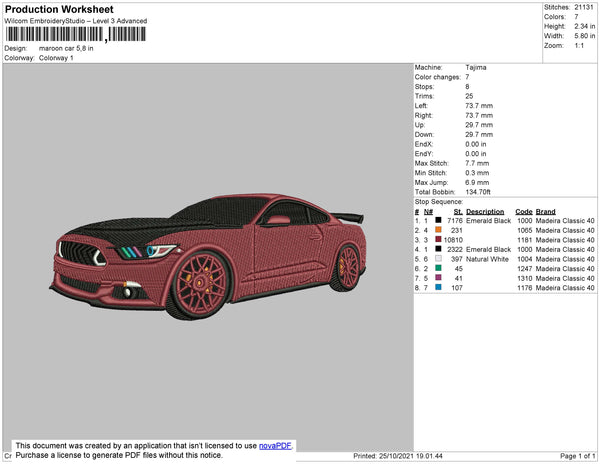The height and width of the screenshot is (464, 600).
Task: Click the Total Bobbin value '134.70ft'
Action: coord(478,192)
